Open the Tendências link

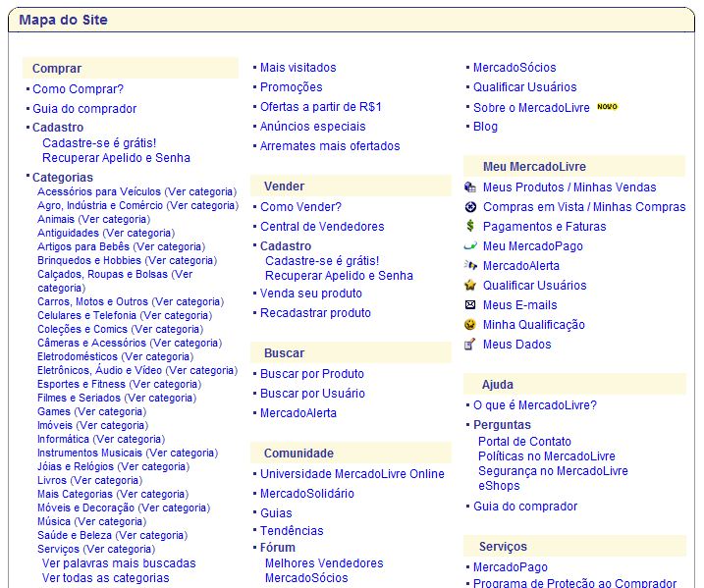pyautogui.click(x=292, y=530)
